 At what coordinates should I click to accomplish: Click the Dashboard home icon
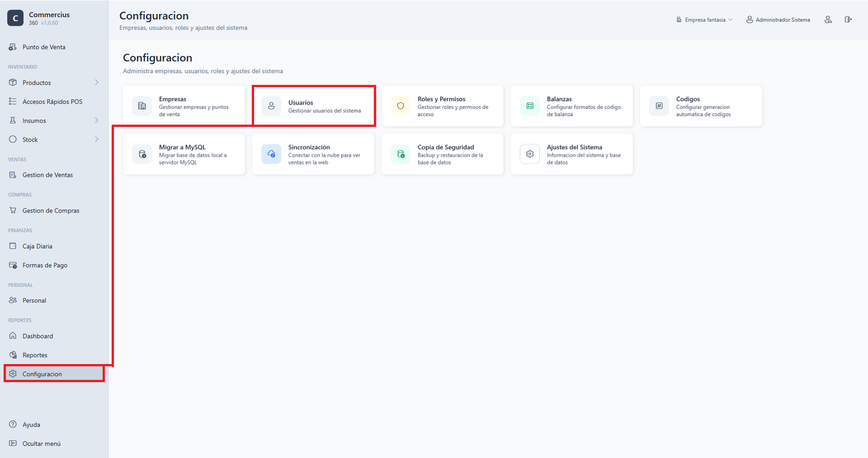tap(12, 336)
